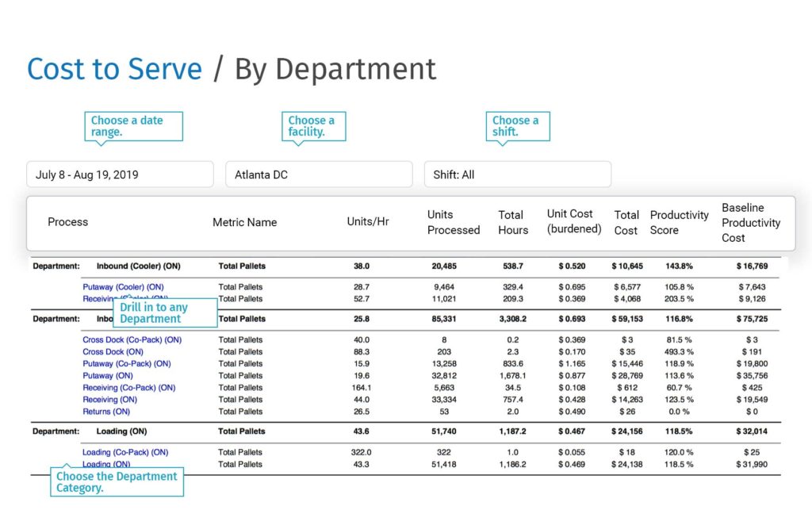Screen dimensions: 812x510
Task: Click the Cost to Serve breadcrumb link
Action: [x=115, y=70]
